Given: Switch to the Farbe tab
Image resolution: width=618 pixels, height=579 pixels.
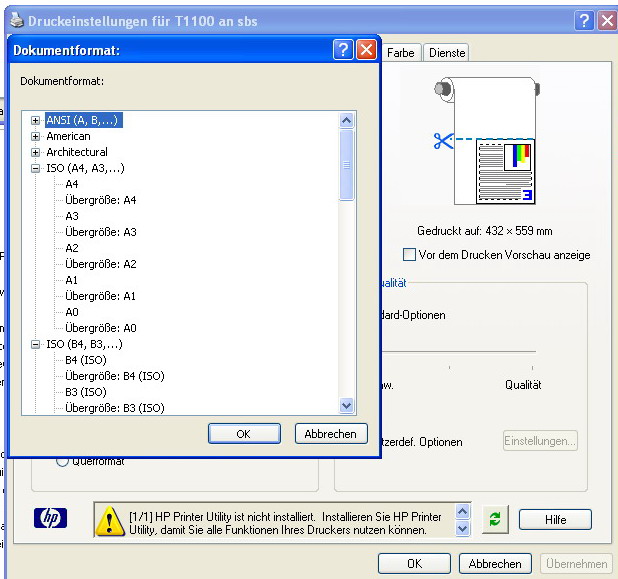Looking at the screenshot, I should point(400,53).
